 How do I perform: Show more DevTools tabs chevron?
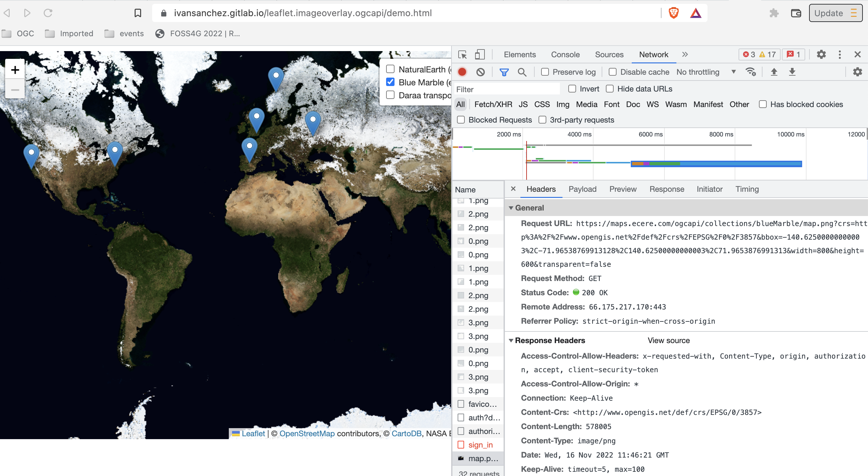point(685,55)
